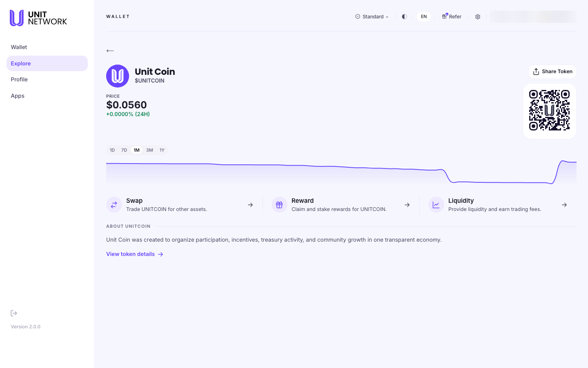Screen dimensions: 588x368
Task: Click the Unit Coin token logo
Action: pyautogui.click(x=118, y=76)
